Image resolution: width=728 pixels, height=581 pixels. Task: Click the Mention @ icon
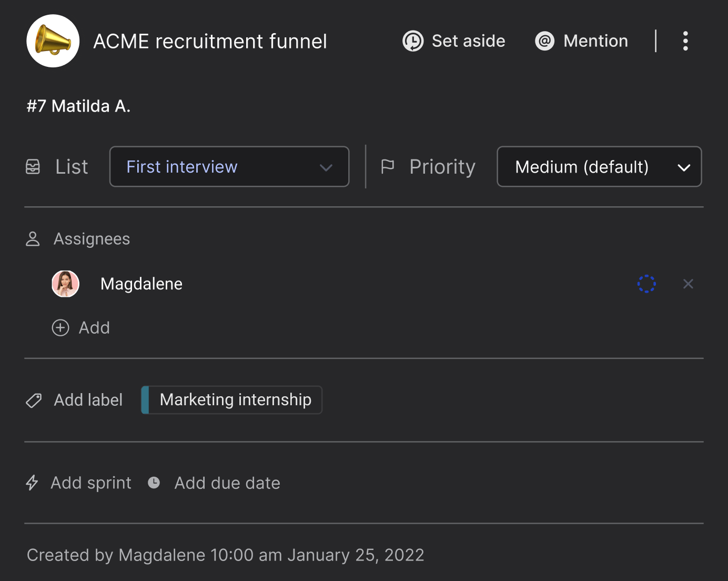tap(544, 41)
